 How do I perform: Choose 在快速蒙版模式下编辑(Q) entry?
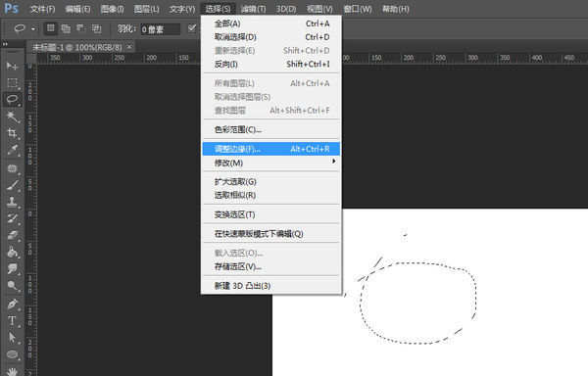271,234
